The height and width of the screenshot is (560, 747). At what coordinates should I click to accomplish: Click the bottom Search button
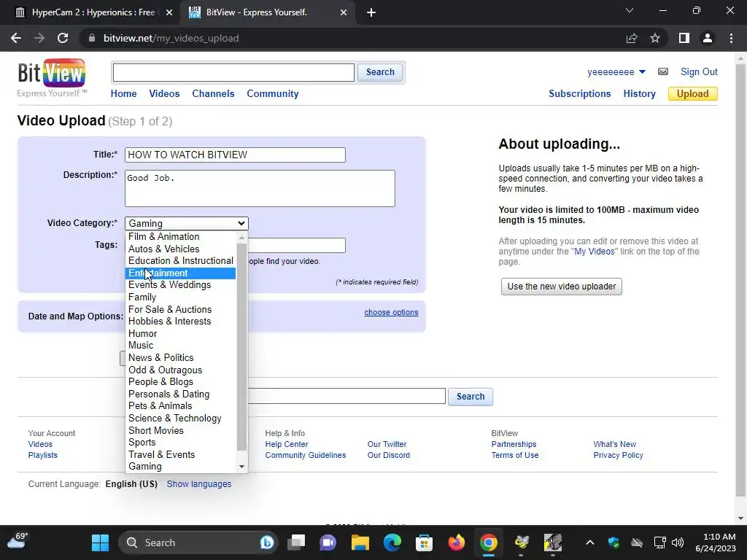tap(471, 397)
